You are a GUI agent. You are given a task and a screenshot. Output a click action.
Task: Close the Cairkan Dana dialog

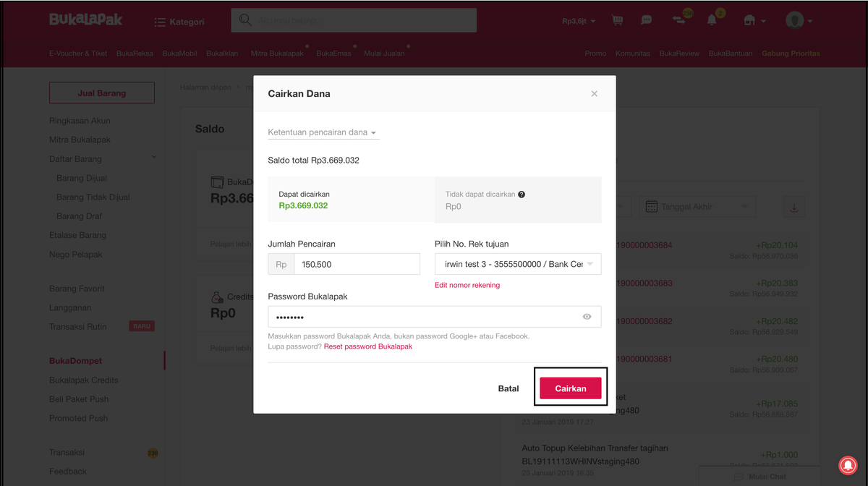tap(594, 94)
